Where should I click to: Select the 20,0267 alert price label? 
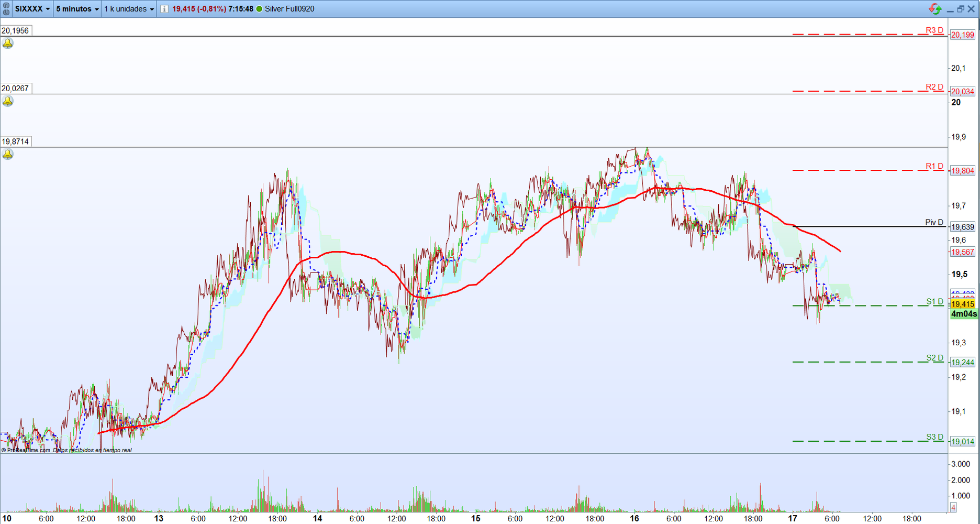(x=16, y=89)
